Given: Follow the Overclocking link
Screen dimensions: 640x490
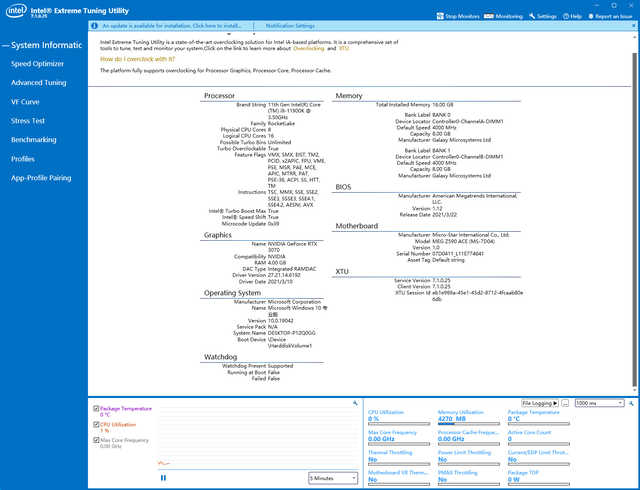Looking at the screenshot, I should 309,48.
